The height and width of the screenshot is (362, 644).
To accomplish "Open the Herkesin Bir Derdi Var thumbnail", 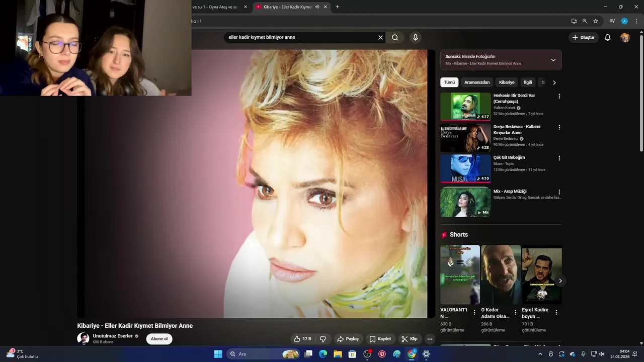I will [465, 107].
